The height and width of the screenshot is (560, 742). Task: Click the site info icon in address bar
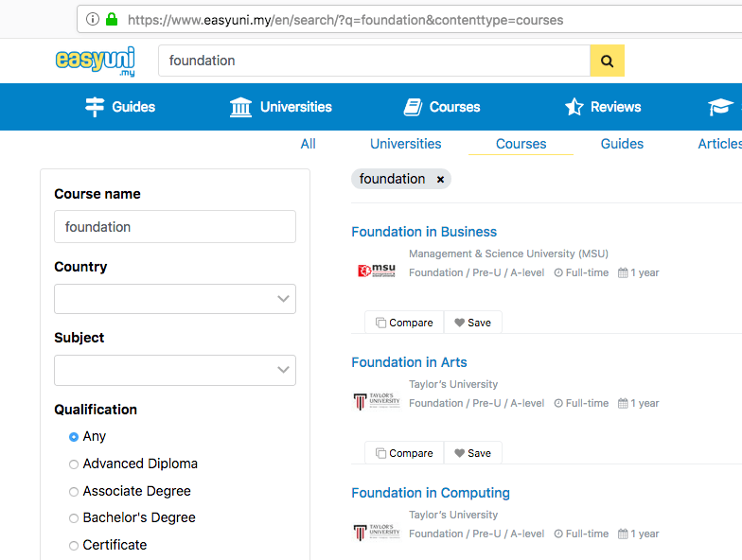coord(93,19)
